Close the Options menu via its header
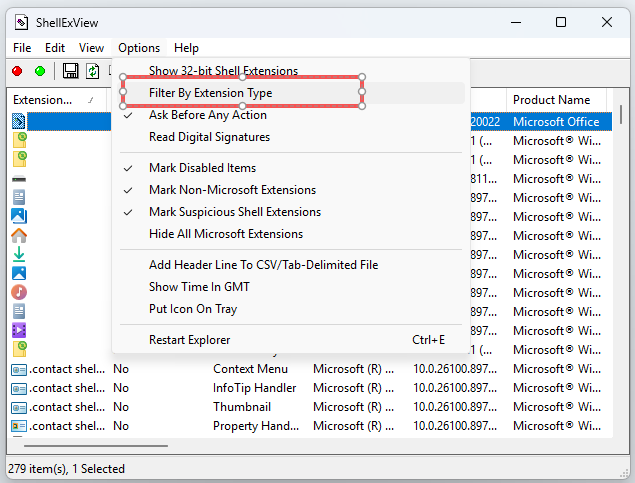 [x=139, y=48]
